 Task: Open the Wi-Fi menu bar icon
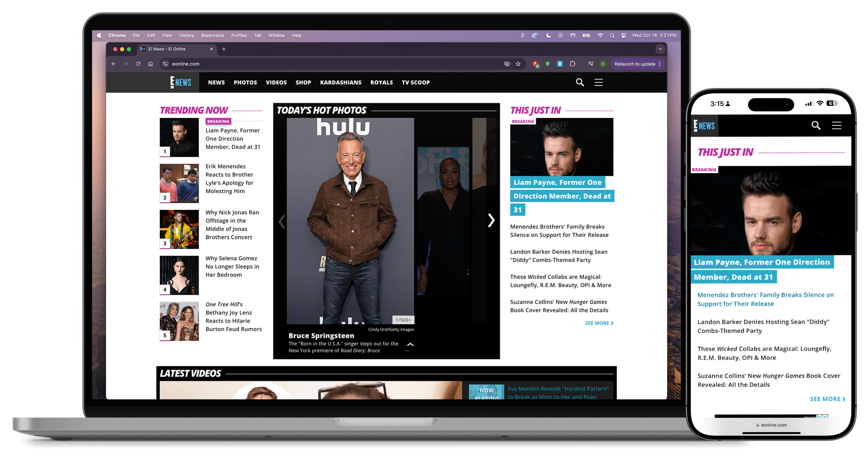coord(600,35)
